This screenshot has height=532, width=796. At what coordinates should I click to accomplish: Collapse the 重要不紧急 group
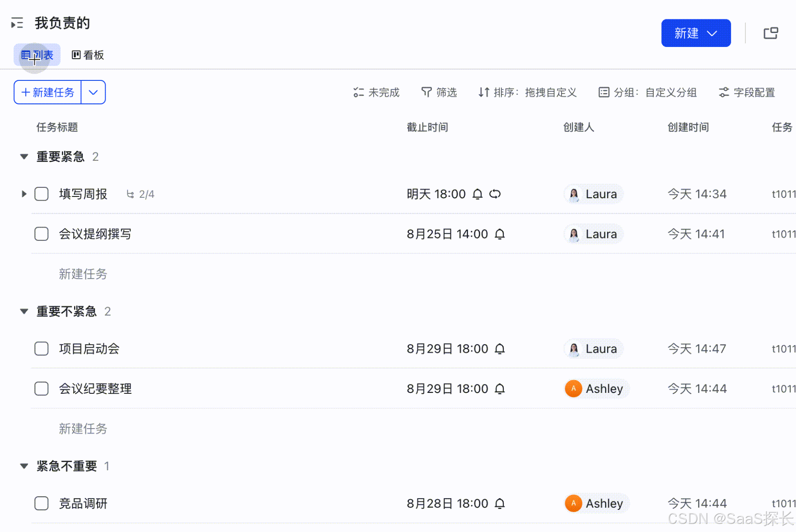pyautogui.click(x=24, y=312)
